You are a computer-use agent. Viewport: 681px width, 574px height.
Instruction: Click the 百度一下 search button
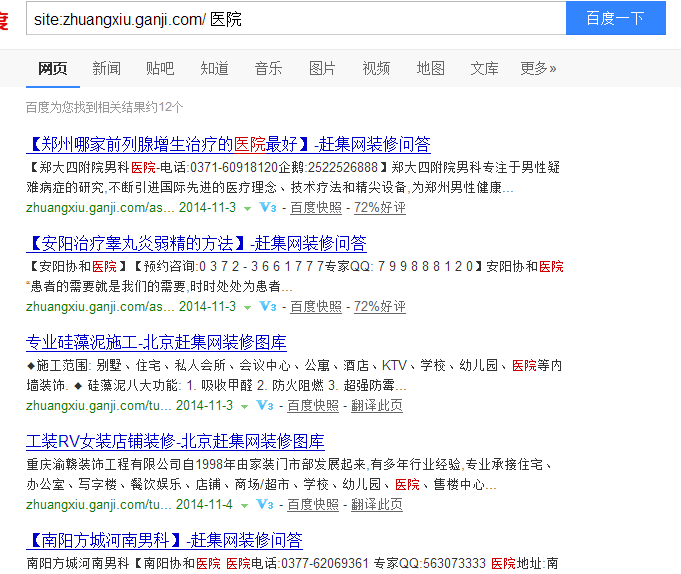click(x=615, y=18)
